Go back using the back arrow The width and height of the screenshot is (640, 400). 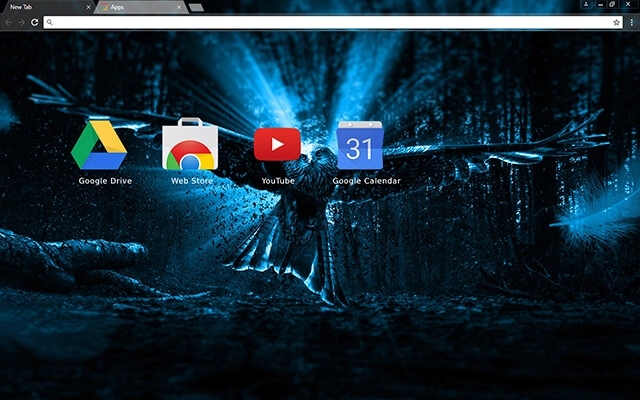point(9,22)
